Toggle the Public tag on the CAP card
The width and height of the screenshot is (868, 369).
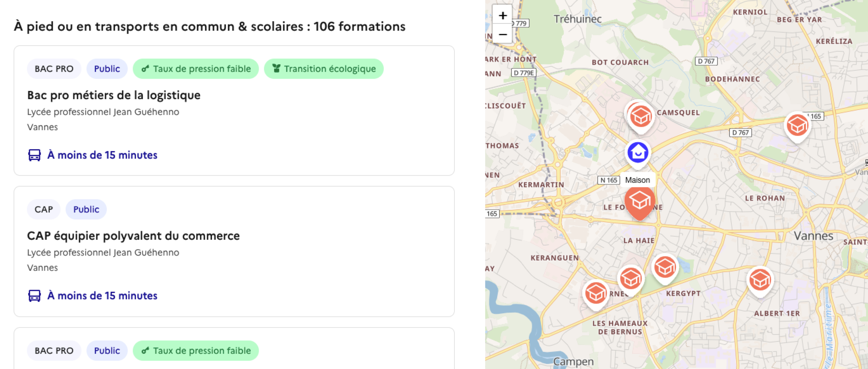[x=86, y=209]
